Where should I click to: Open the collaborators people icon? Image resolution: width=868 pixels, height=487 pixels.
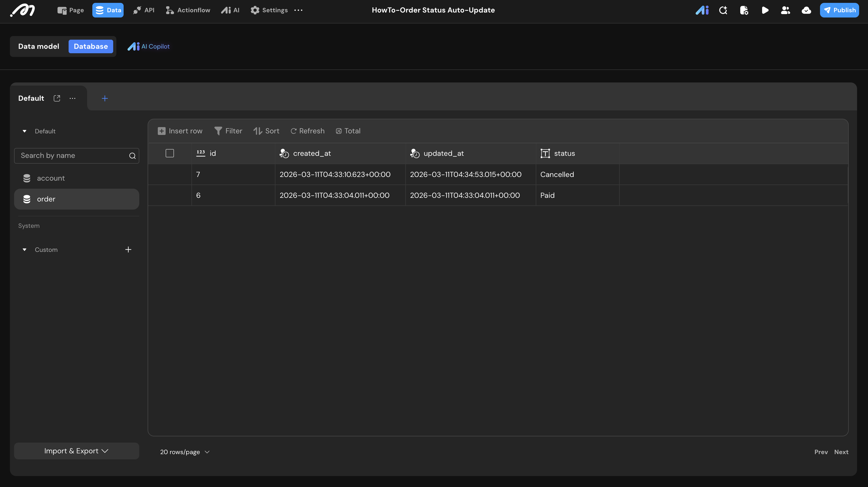click(x=785, y=10)
